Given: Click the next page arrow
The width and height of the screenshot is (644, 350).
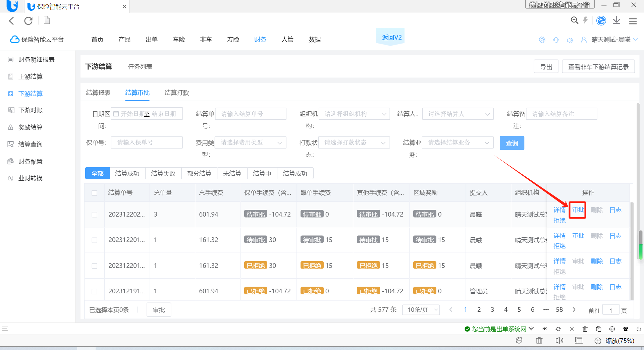Looking at the screenshot, I should 574,310.
